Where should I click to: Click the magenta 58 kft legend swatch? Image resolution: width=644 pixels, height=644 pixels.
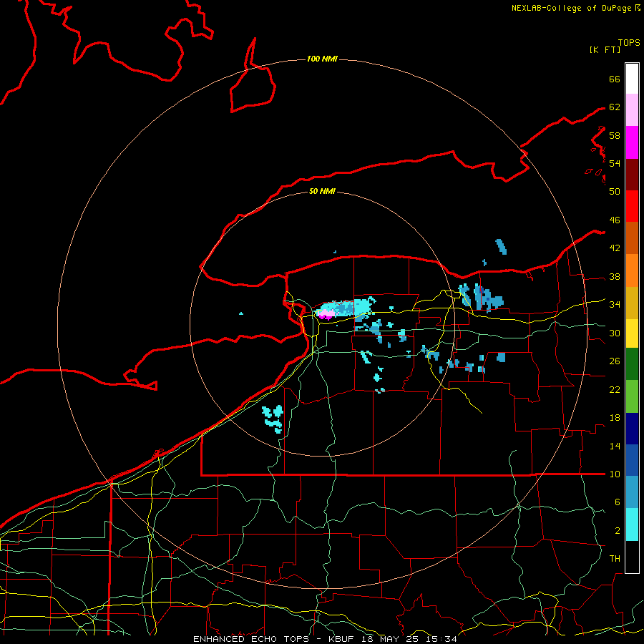click(632, 142)
